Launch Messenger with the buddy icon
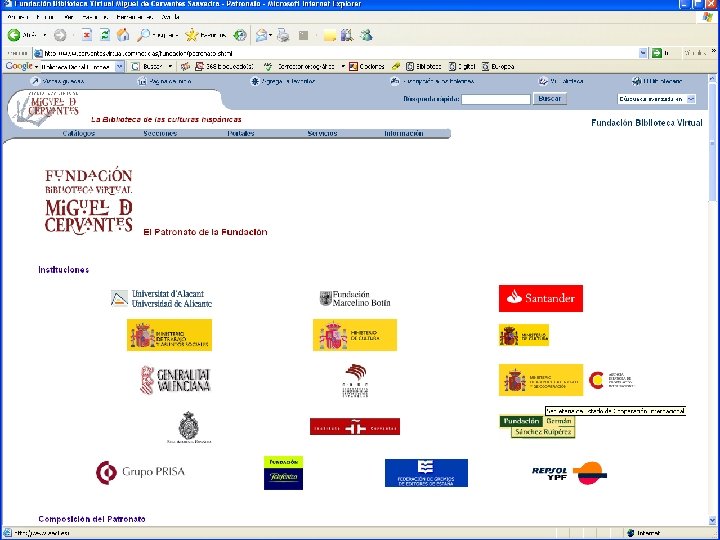 [366, 35]
